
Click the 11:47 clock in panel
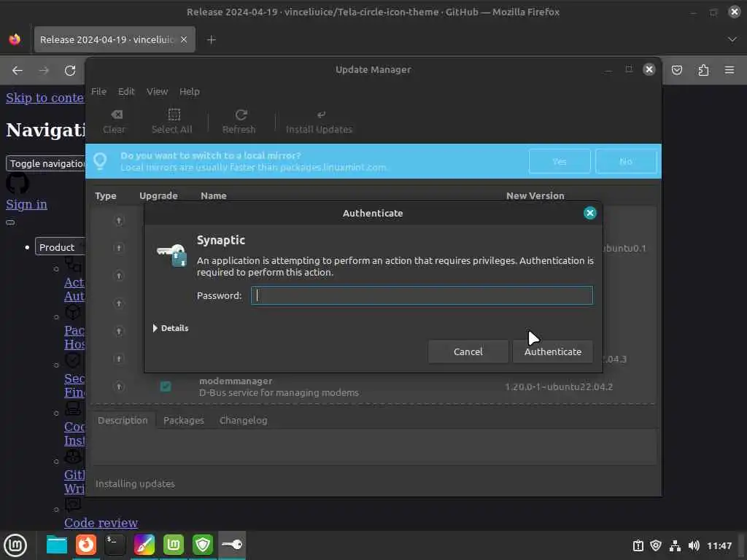tap(719, 545)
